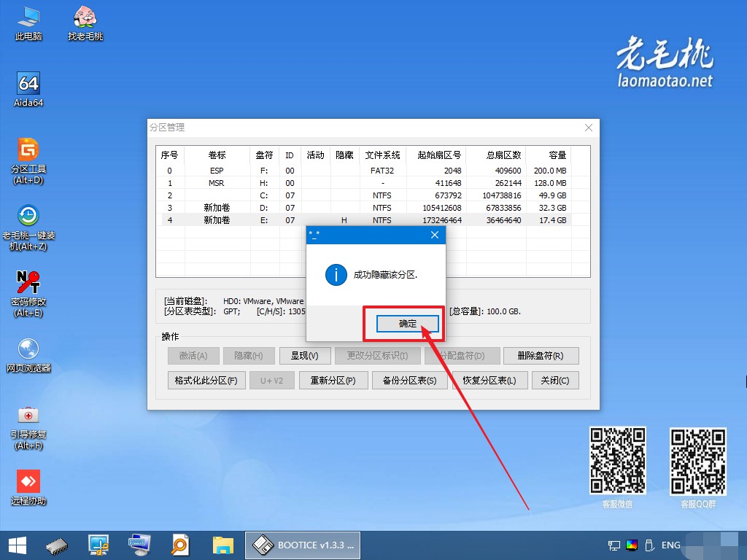The height and width of the screenshot is (560, 747).
Task: Open 引导修复 (Alt+F) desktop icon
Action: point(28,427)
